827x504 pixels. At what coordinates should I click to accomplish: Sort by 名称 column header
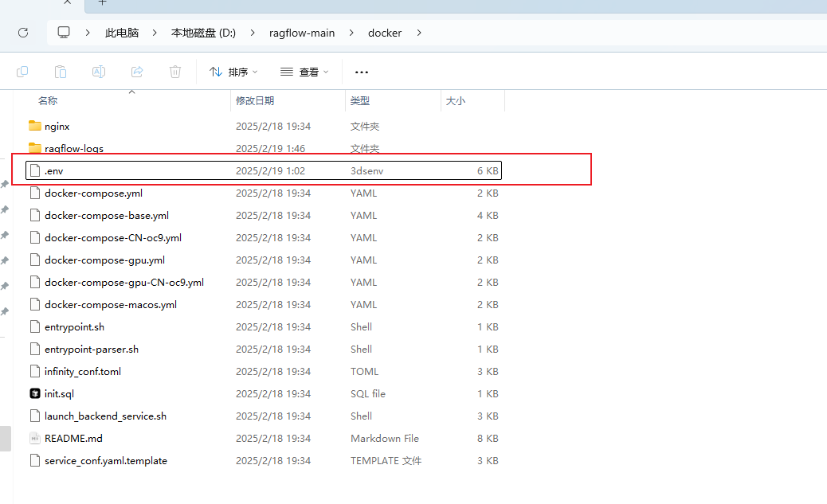click(48, 100)
